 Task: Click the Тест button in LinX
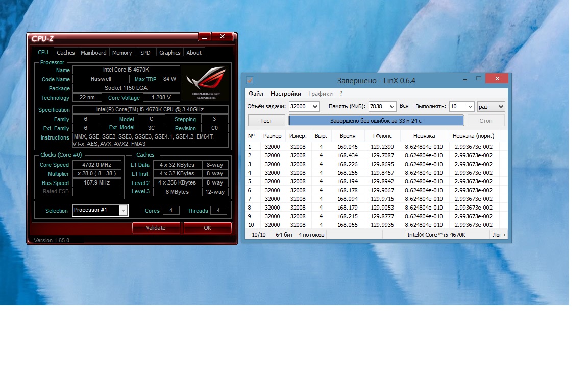pyautogui.click(x=266, y=121)
